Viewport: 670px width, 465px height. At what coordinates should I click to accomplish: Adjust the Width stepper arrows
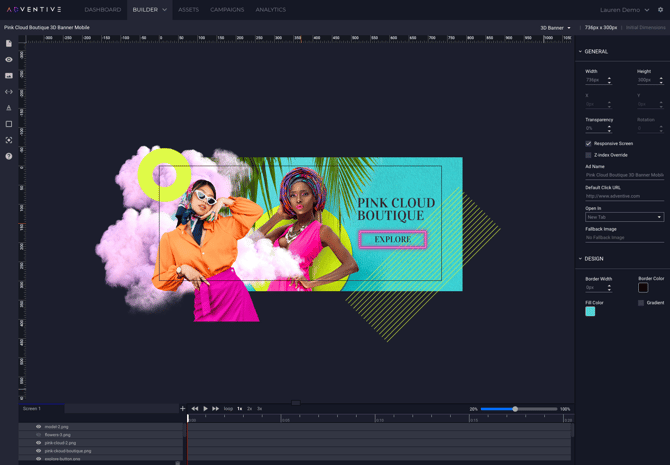609,80
